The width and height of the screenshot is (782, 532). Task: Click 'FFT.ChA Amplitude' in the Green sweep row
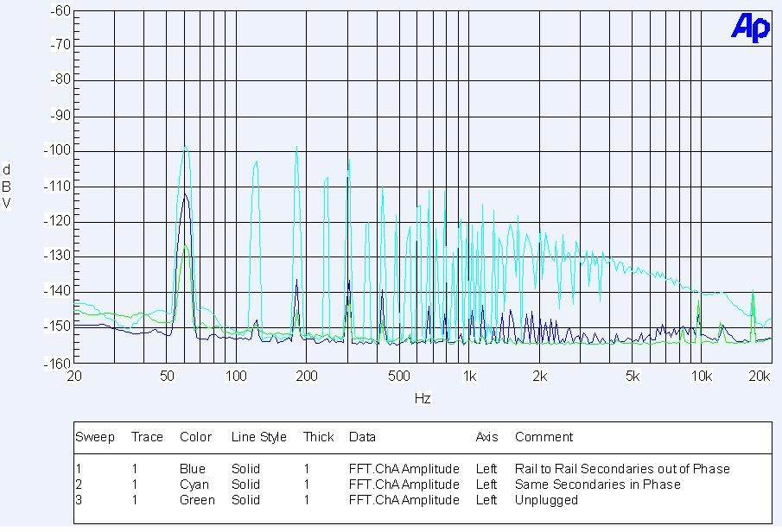[404, 499]
